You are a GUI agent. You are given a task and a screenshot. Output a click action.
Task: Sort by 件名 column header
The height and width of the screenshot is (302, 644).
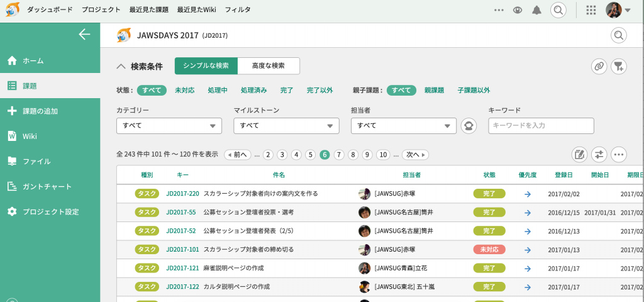[x=279, y=175]
